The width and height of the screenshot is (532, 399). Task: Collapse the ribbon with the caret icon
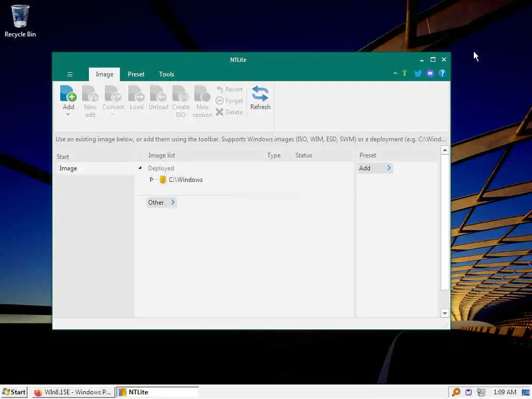pyautogui.click(x=395, y=73)
